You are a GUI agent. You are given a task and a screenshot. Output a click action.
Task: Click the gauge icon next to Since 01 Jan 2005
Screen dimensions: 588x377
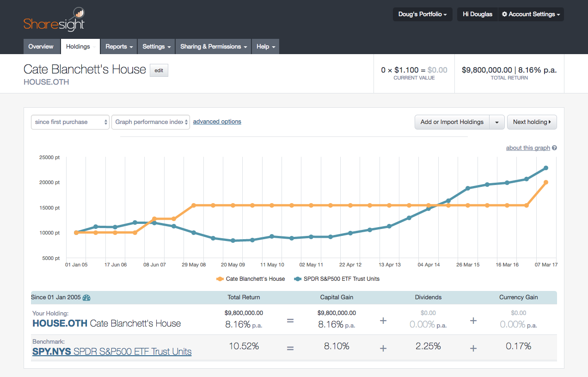point(86,297)
